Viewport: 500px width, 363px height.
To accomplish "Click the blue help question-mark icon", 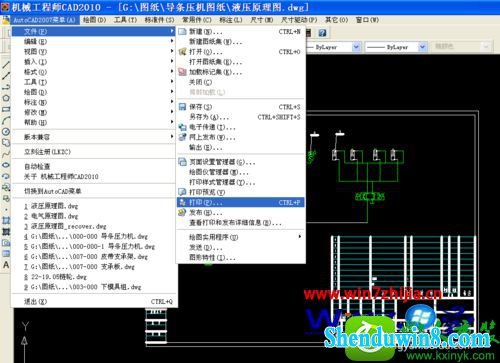I will click(x=322, y=33).
